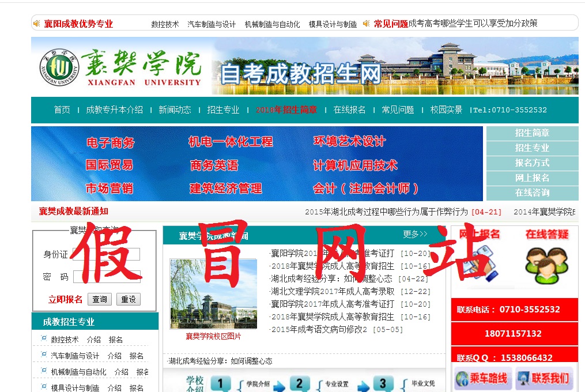Open news 2015年成考语文病句修改2

319,329
